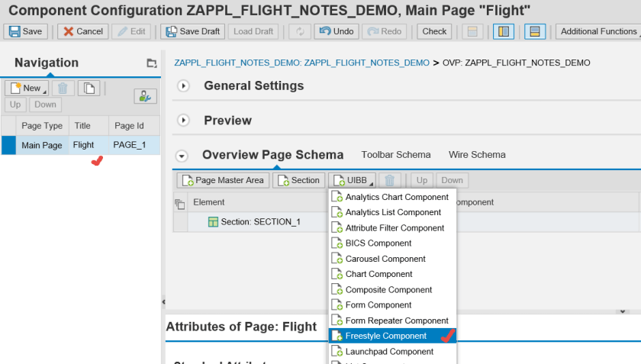This screenshot has height=364, width=641.
Task: Expand the General Settings section
Action: point(183,85)
